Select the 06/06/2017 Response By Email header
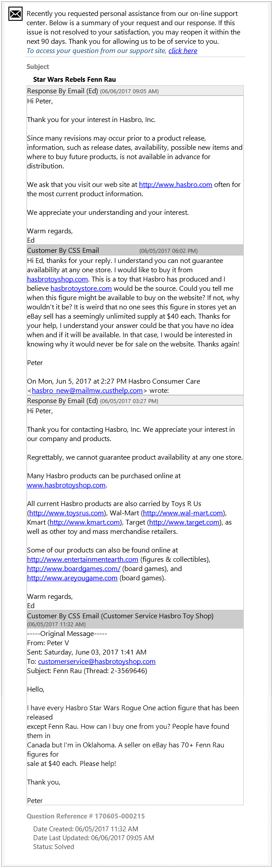 [135, 91]
